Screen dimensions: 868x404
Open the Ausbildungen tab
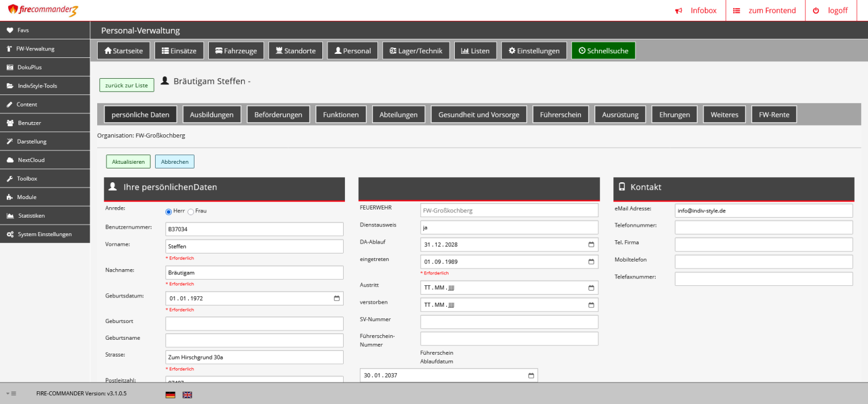(212, 115)
